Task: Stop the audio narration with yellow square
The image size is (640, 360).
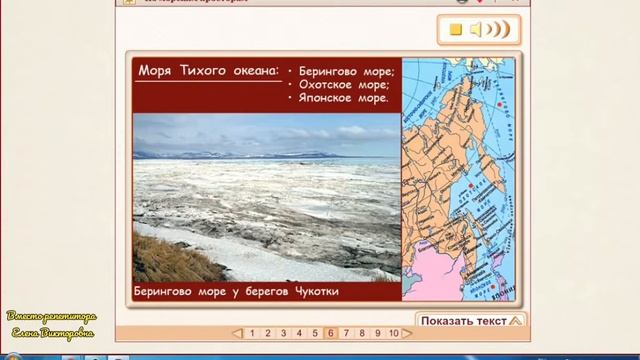Action: pyautogui.click(x=456, y=29)
